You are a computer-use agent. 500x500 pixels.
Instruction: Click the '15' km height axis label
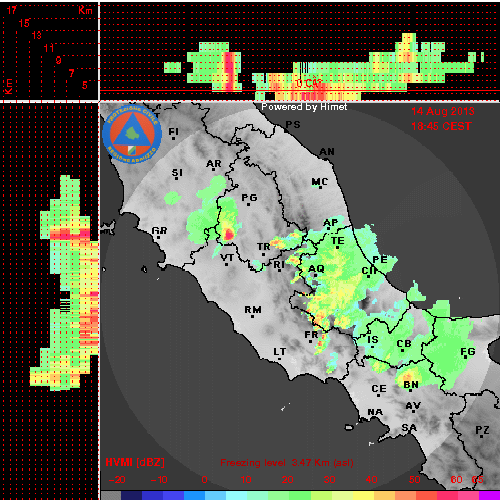(x=24, y=23)
